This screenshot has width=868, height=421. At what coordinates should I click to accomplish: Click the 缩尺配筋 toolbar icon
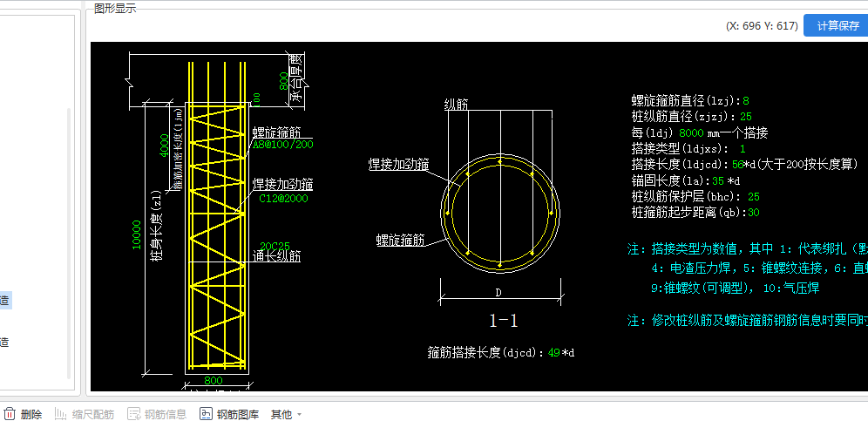(x=60, y=414)
